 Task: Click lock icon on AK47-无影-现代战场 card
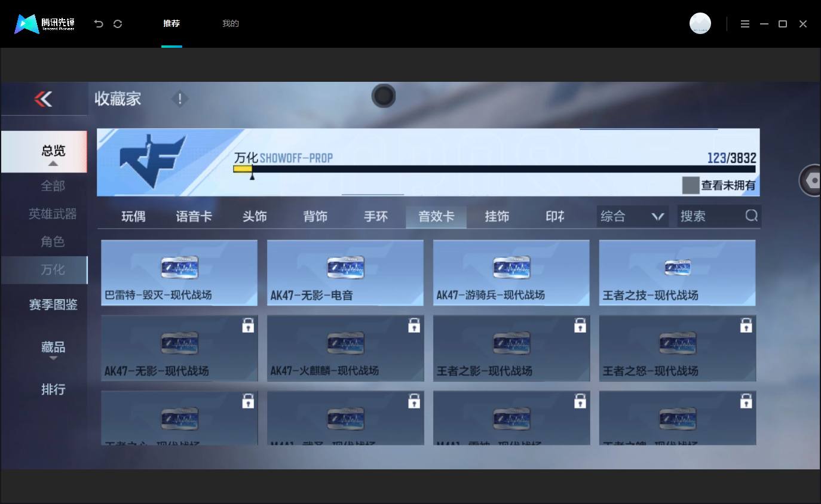248,325
